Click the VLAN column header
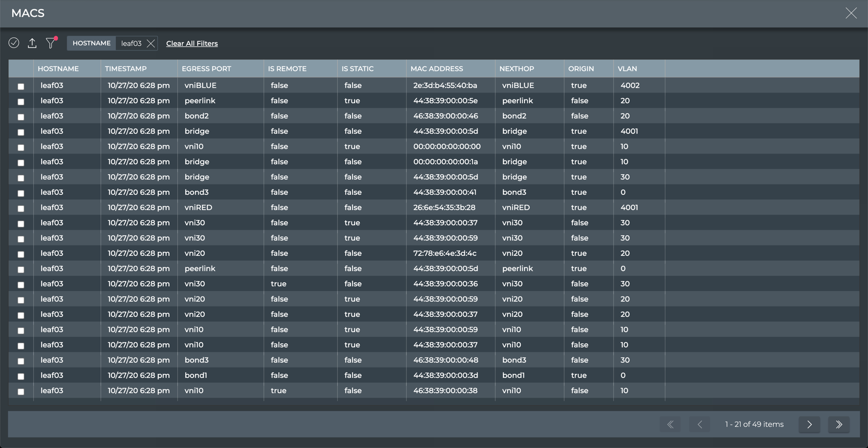Viewport: 868px width, 448px height. [x=627, y=69]
